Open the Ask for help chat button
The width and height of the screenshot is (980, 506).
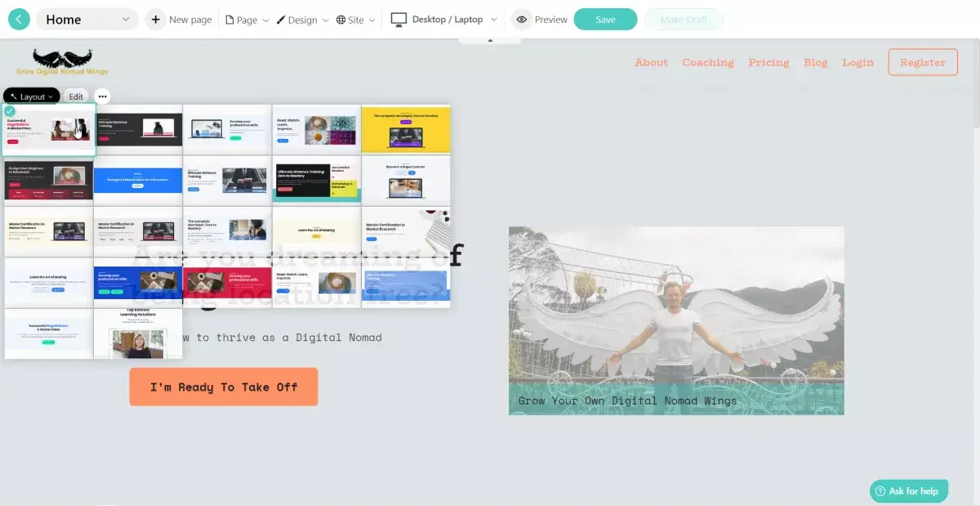909,490
